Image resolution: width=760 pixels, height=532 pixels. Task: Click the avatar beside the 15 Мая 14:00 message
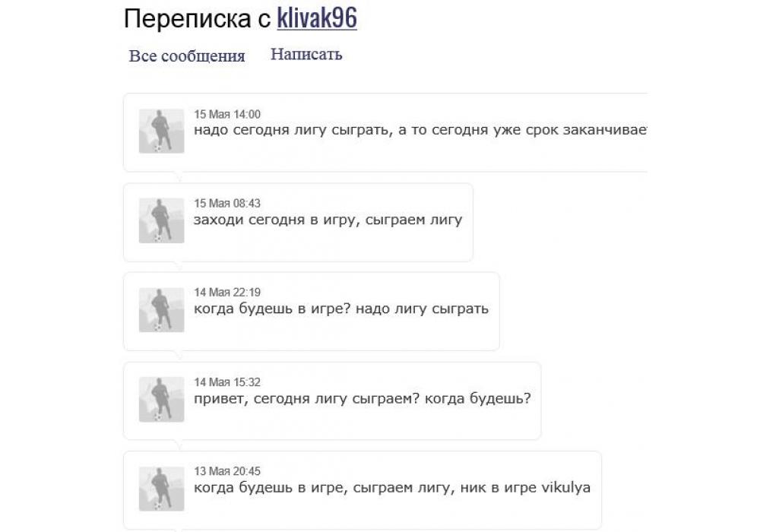coord(161,131)
